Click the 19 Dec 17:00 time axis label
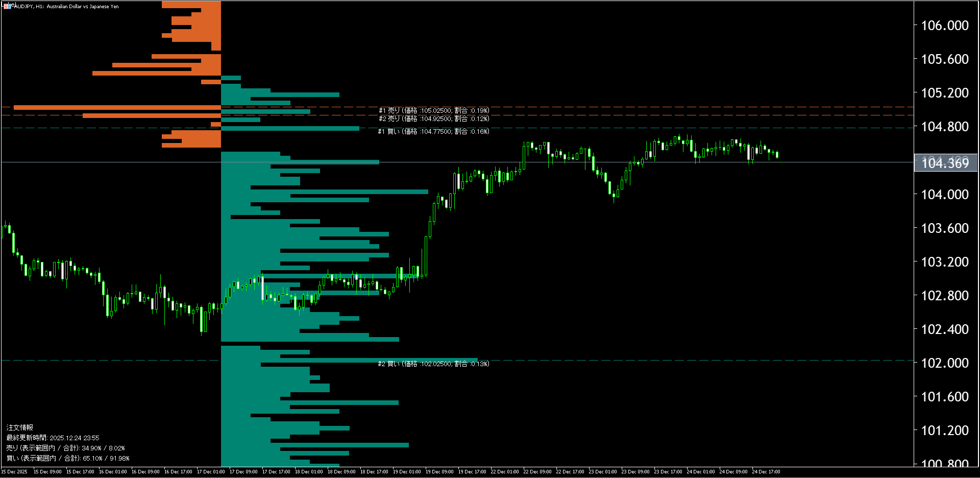980x478 pixels. click(x=472, y=472)
